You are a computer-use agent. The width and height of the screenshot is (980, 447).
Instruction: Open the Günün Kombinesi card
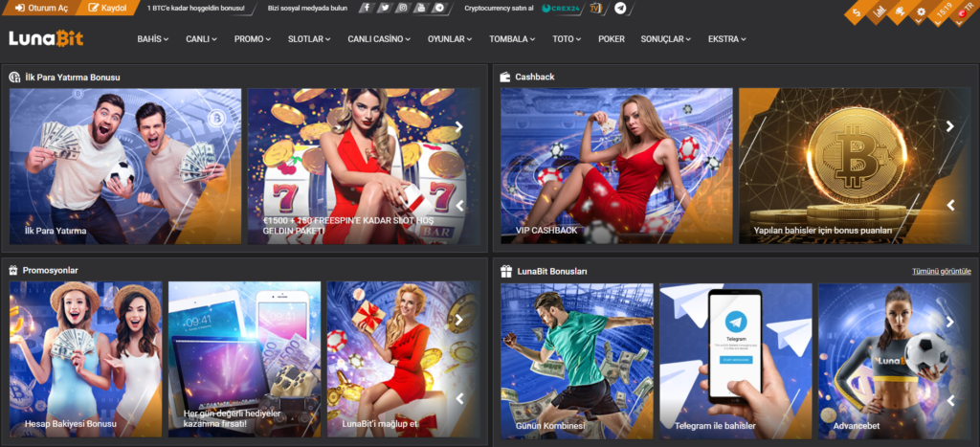point(577,362)
